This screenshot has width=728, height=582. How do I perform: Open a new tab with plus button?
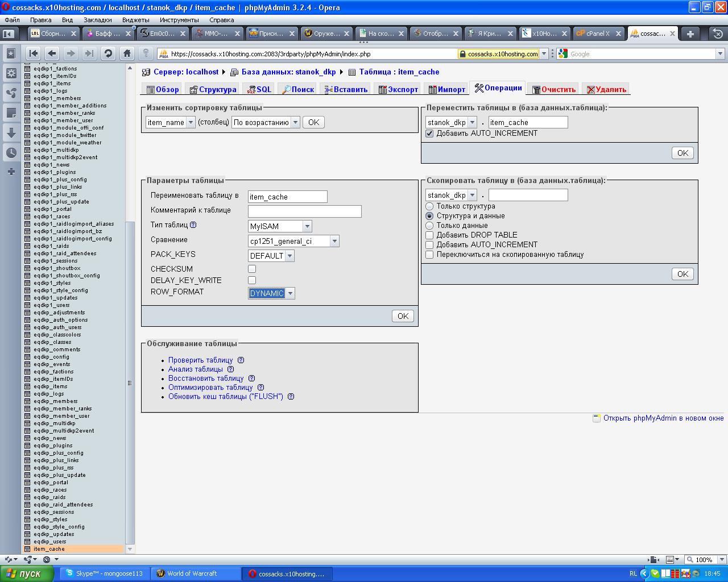point(690,34)
